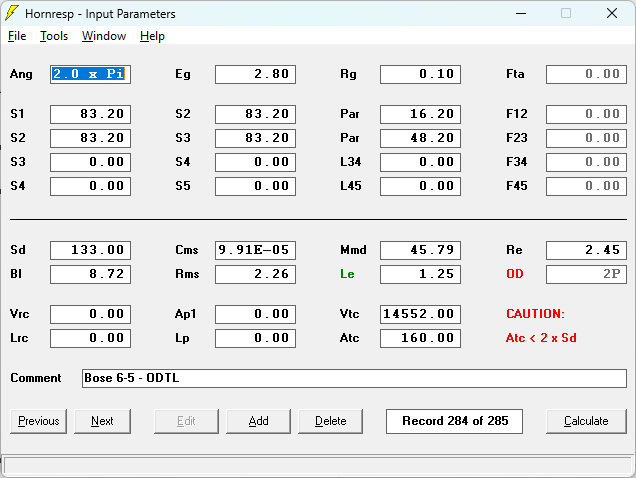Viewport: 636px width, 478px height.
Task: Select the Mmd field showing 45.79
Action: [420, 250]
